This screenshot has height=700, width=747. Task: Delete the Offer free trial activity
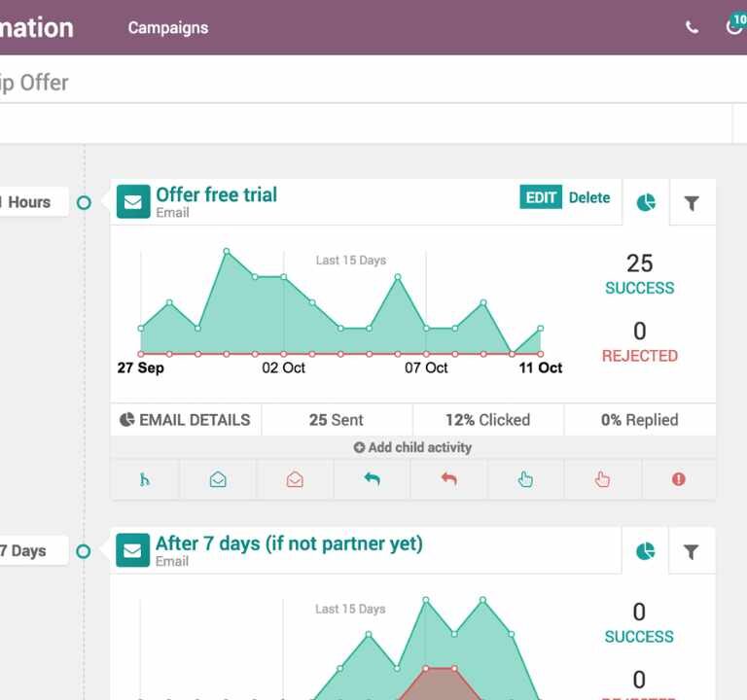point(589,197)
